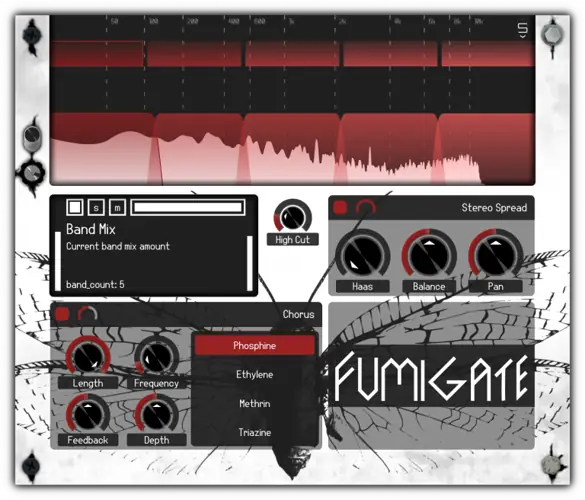Click the Stereo Spread module title

coord(494,207)
